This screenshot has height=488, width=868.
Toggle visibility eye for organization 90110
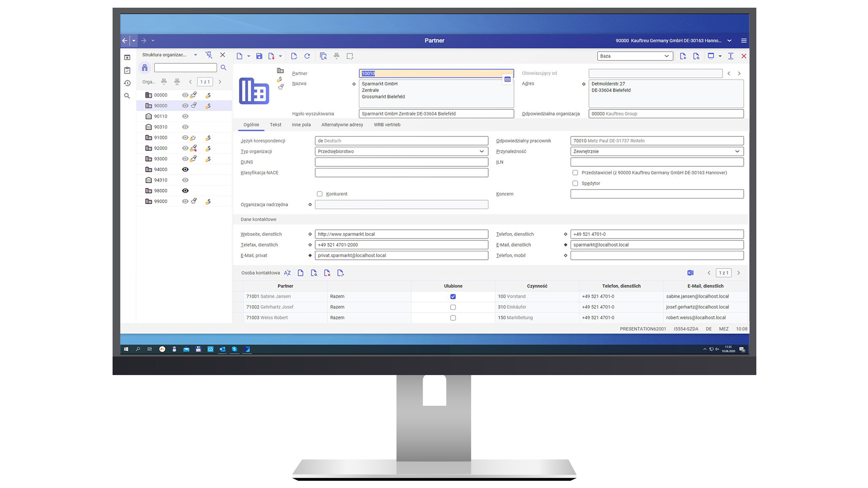(185, 117)
